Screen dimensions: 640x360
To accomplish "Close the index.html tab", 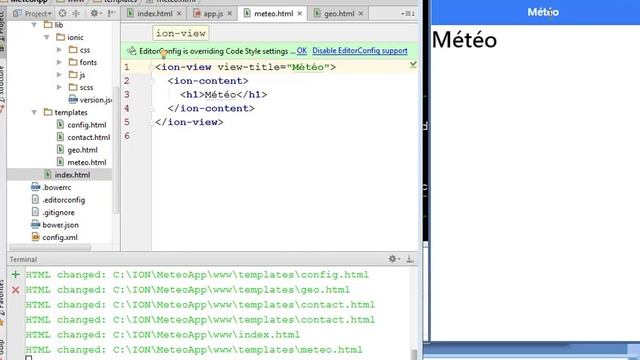I will tap(179, 13).
